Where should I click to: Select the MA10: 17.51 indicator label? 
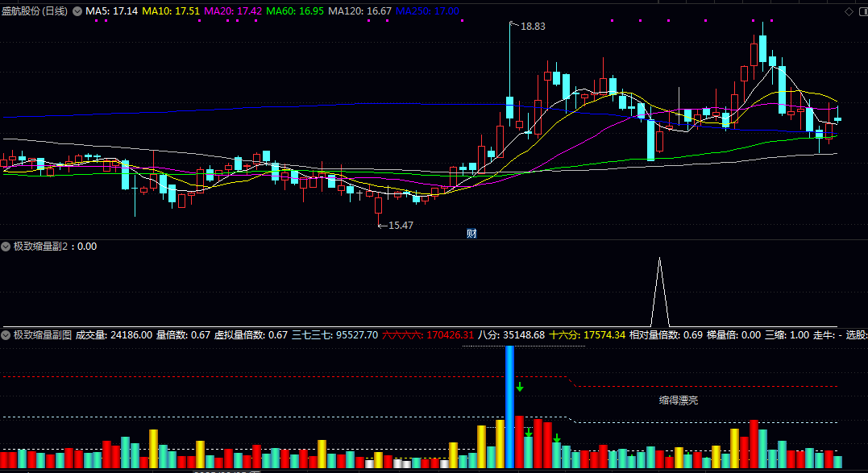pyautogui.click(x=171, y=11)
